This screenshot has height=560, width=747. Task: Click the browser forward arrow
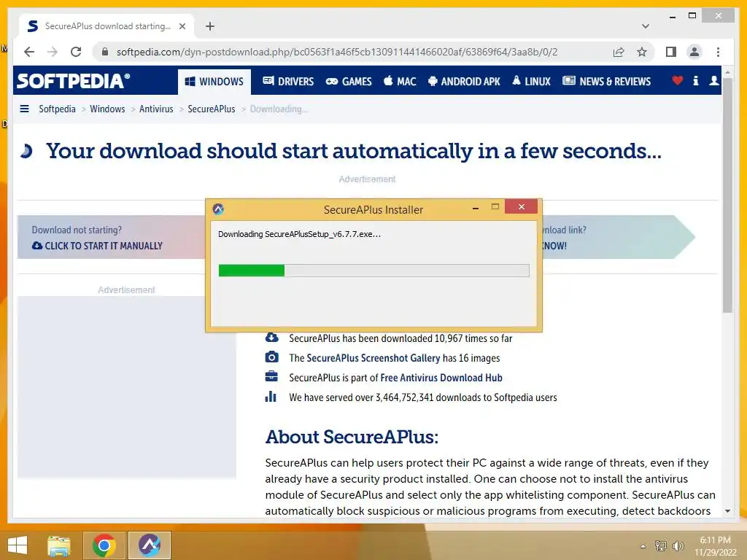click(x=53, y=52)
